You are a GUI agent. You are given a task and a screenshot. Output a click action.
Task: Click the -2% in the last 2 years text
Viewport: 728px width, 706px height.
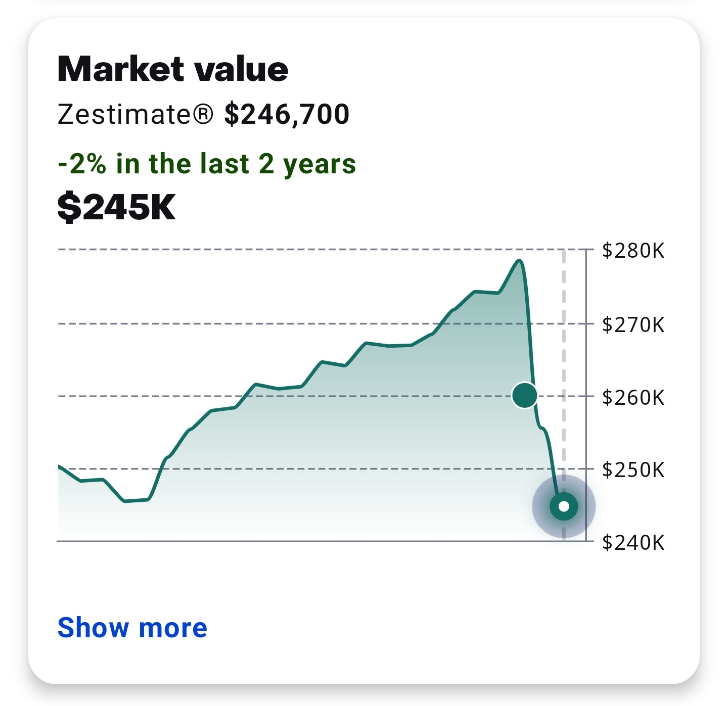[207, 164]
